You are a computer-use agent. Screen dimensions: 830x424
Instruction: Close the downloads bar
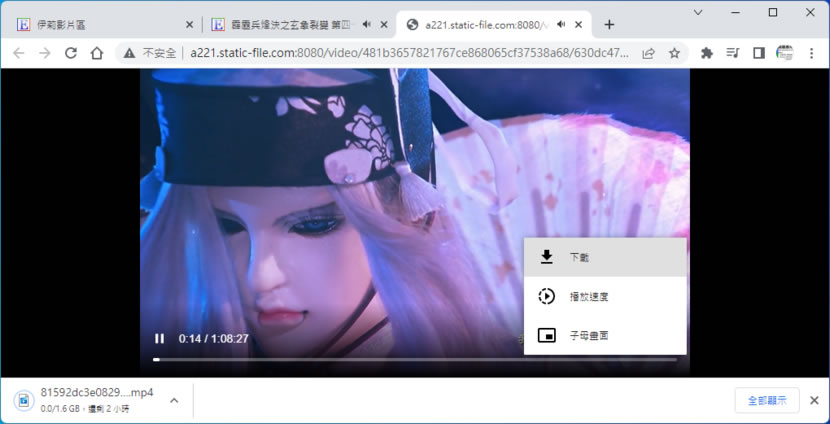814,401
